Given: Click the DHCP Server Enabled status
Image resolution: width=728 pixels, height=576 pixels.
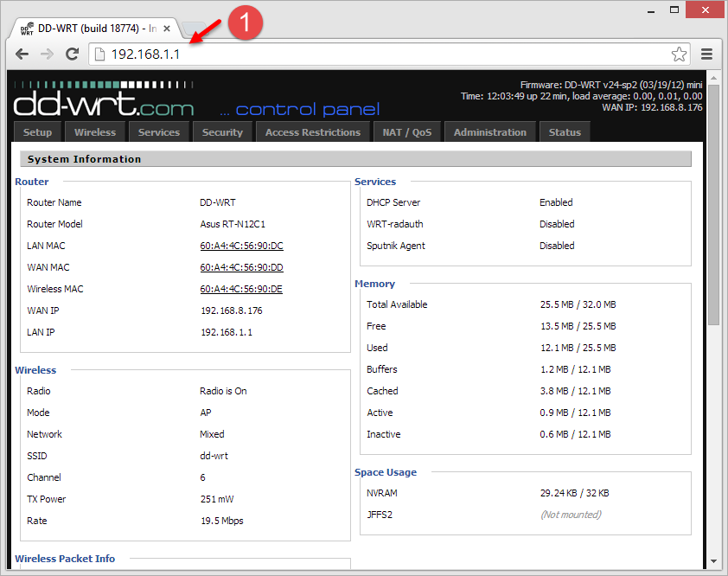Looking at the screenshot, I should (x=556, y=202).
